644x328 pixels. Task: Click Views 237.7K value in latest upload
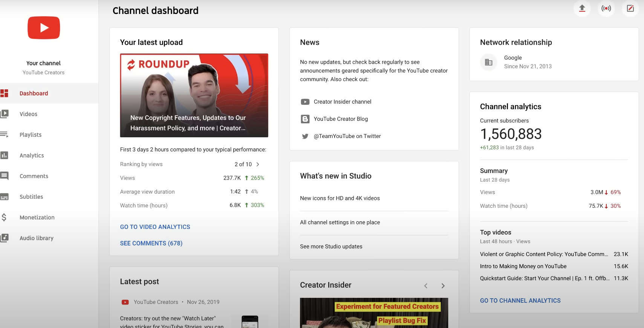(x=232, y=178)
